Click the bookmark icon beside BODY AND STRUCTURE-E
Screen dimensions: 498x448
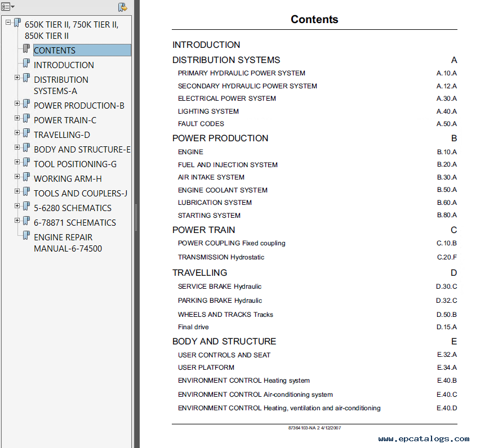point(26,147)
